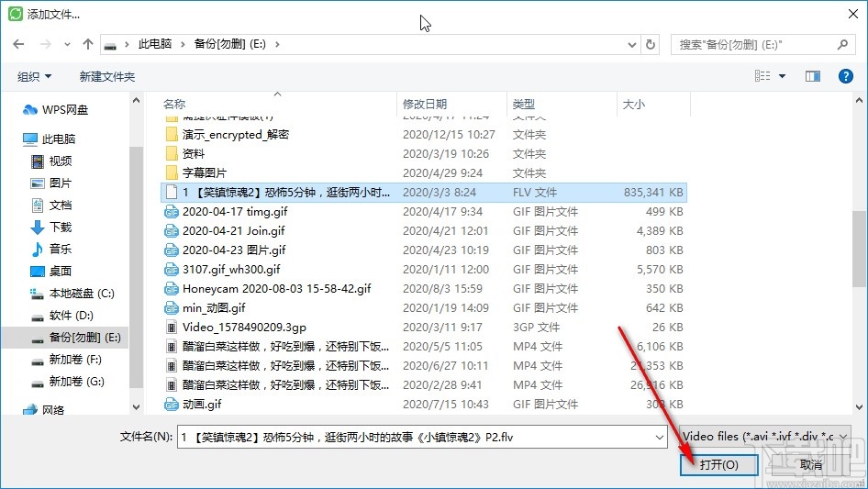868x489 pixels.
Task: Click the search magnifier icon
Action: point(842,44)
